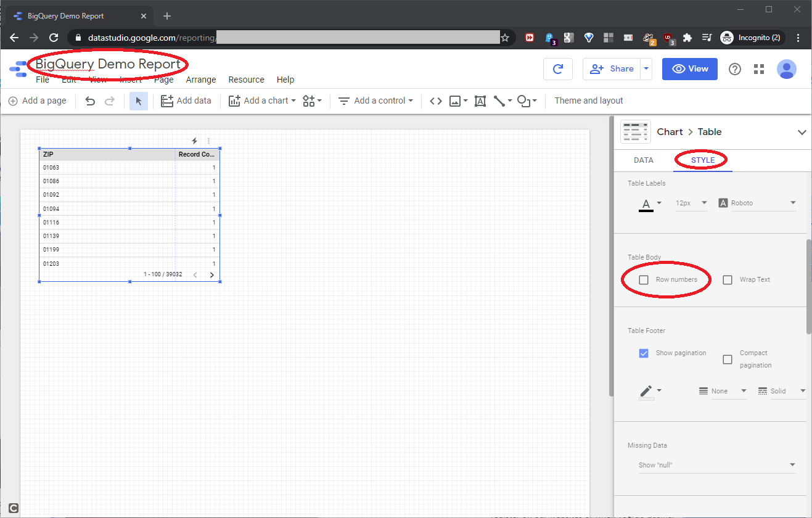Open the Add a chart dropdown
Viewport: 812px width, 518px height.
262,101
